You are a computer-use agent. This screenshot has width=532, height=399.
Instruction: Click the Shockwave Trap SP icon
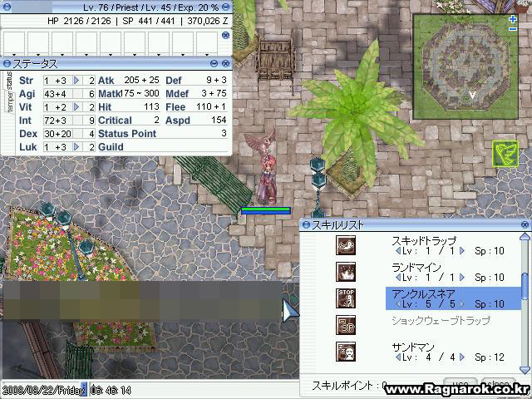pyautogui.click(x=346, y=325)
